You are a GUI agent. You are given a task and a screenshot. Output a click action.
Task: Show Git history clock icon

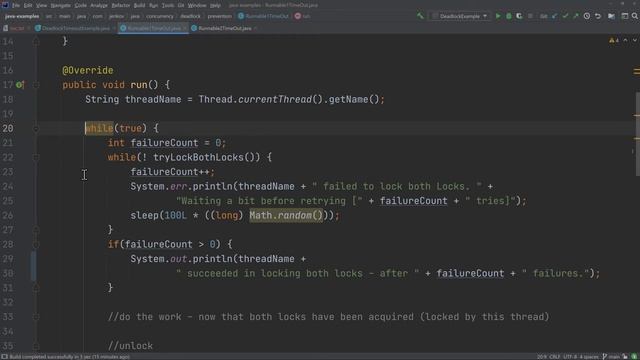point(587,16)
